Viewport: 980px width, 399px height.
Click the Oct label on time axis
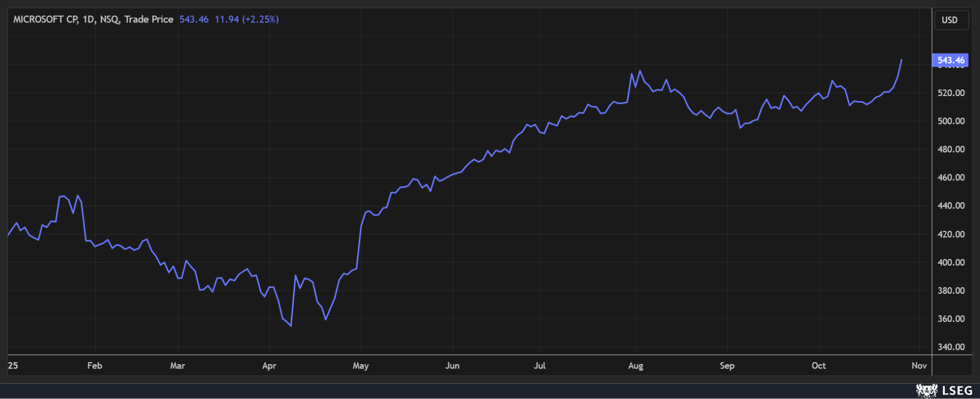pos(819,366)
